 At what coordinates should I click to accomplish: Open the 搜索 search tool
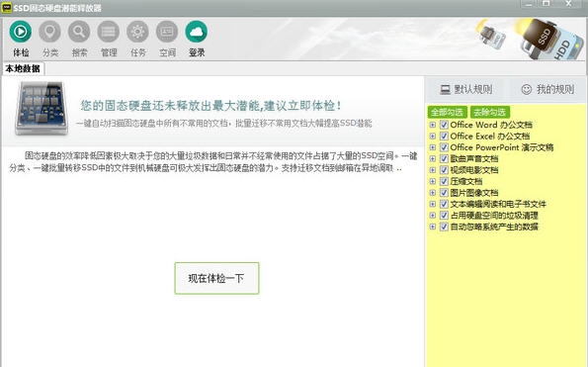click(79, 32)
